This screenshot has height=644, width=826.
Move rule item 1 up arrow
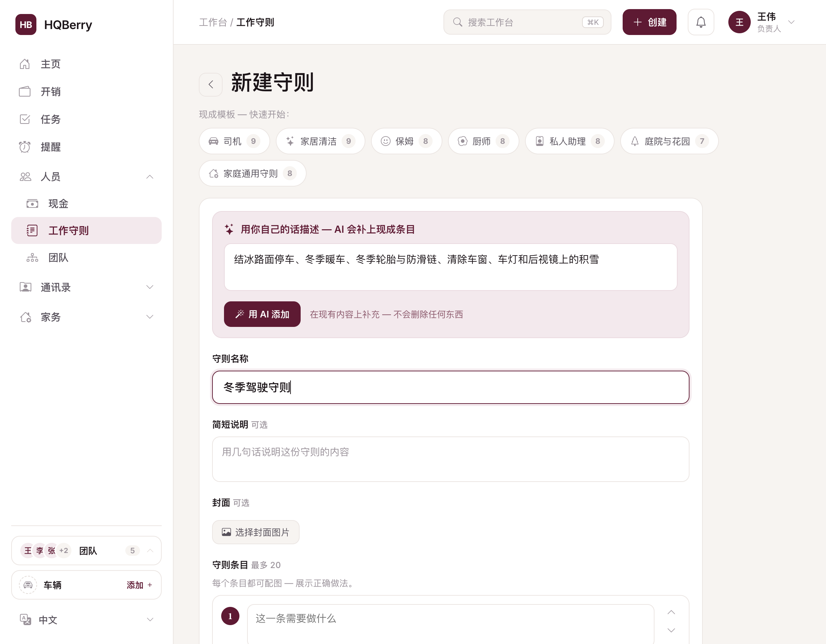tap(671, 612)
